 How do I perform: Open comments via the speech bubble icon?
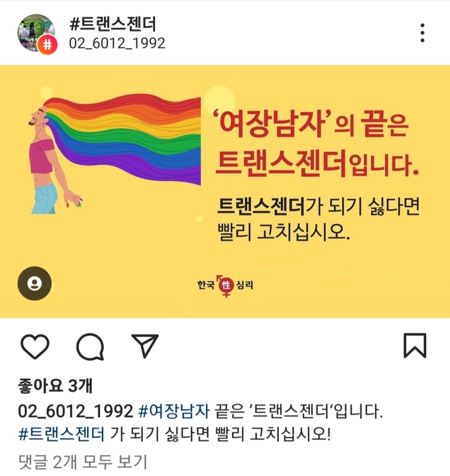[x=90, y=347]
